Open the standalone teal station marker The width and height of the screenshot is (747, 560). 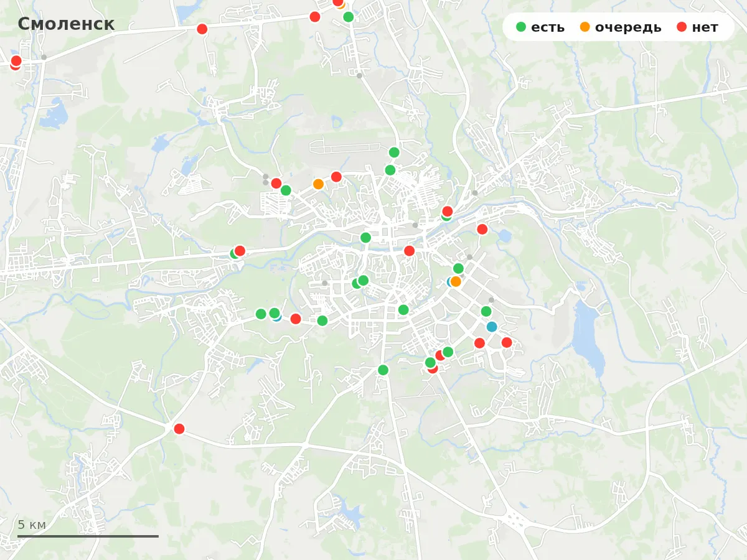[492, 327]
